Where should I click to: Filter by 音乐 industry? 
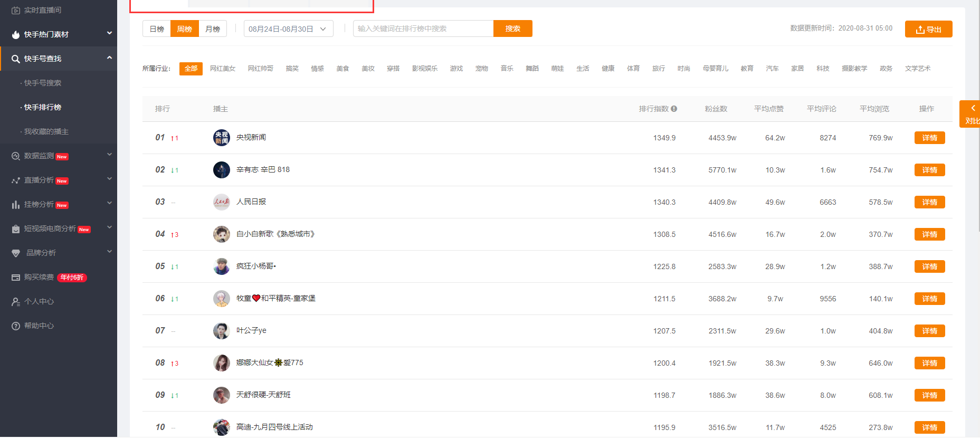507,69
